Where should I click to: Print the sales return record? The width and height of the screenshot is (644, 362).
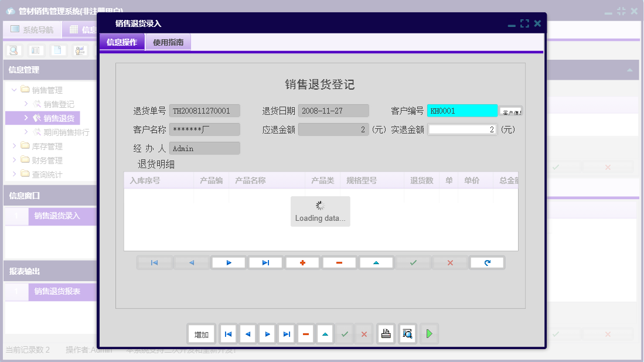pyautogui.click(x=386, y=334)
